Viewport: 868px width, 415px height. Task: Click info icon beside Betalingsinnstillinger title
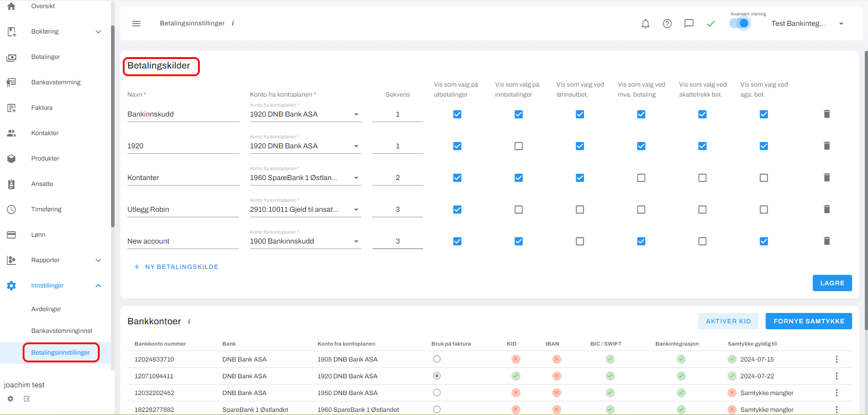233,23
